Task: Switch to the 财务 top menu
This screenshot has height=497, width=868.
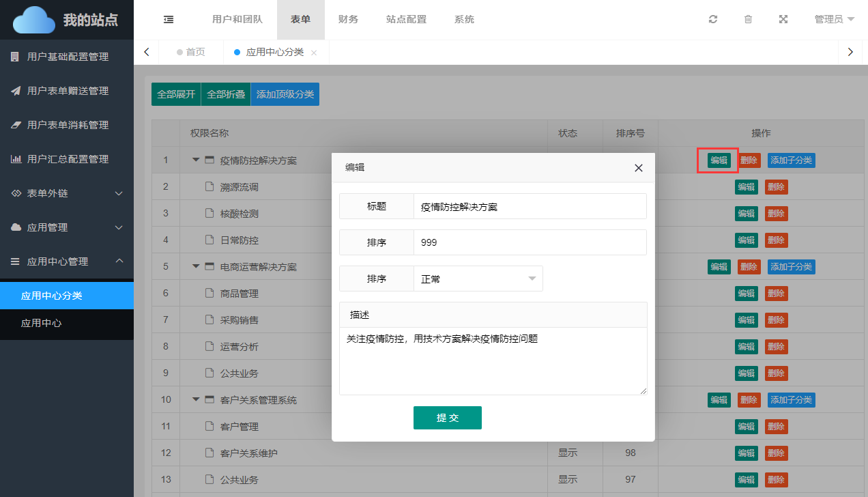Action: [348, 19]
